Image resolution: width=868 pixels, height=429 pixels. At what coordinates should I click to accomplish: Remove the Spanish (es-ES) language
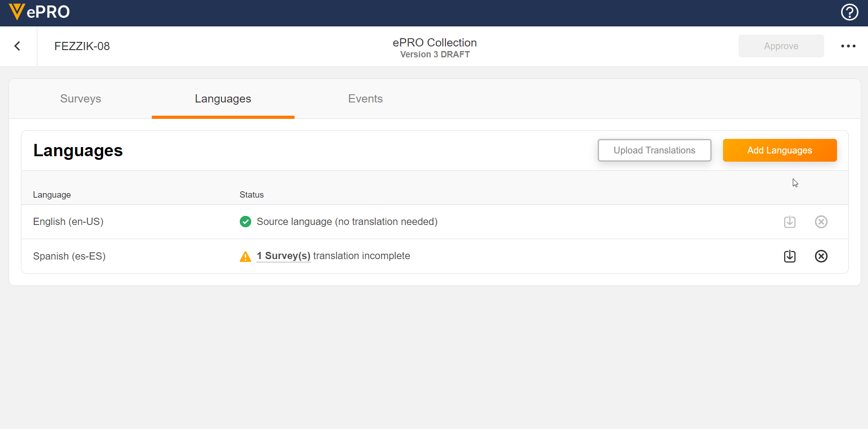(x=821, y=256)
